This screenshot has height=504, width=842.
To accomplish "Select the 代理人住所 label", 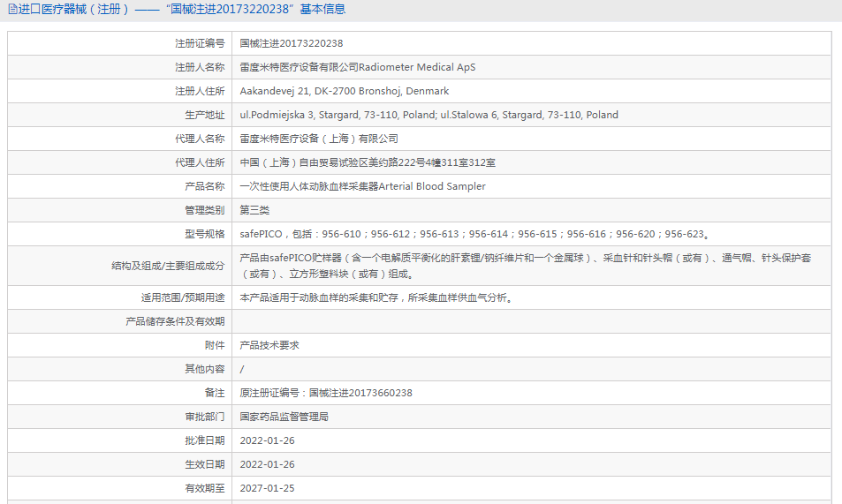I will pyautogui.click(x=200, y=162).
